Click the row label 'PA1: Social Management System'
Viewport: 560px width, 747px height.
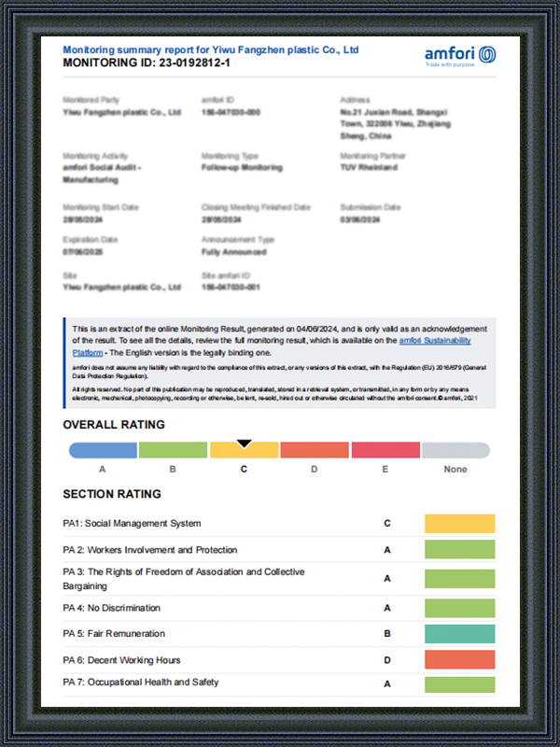click(132, 523)
